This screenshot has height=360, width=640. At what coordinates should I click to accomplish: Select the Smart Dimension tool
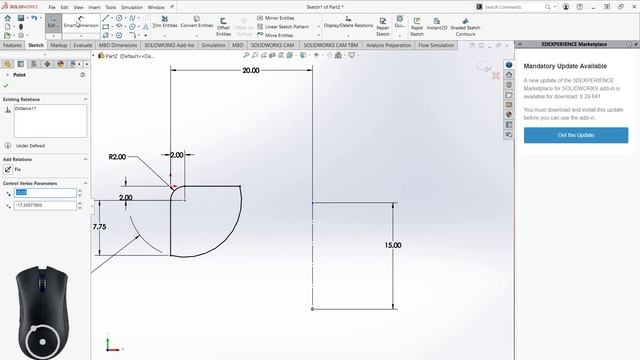(x=81, y=22)
